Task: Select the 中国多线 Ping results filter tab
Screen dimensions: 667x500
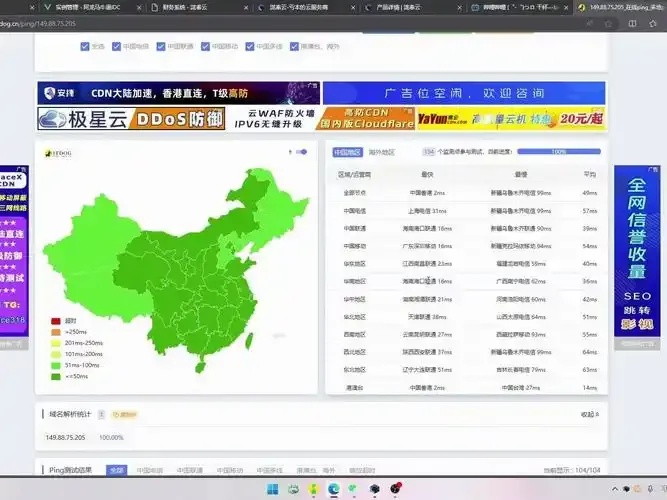Action: (x=270, y=470)
